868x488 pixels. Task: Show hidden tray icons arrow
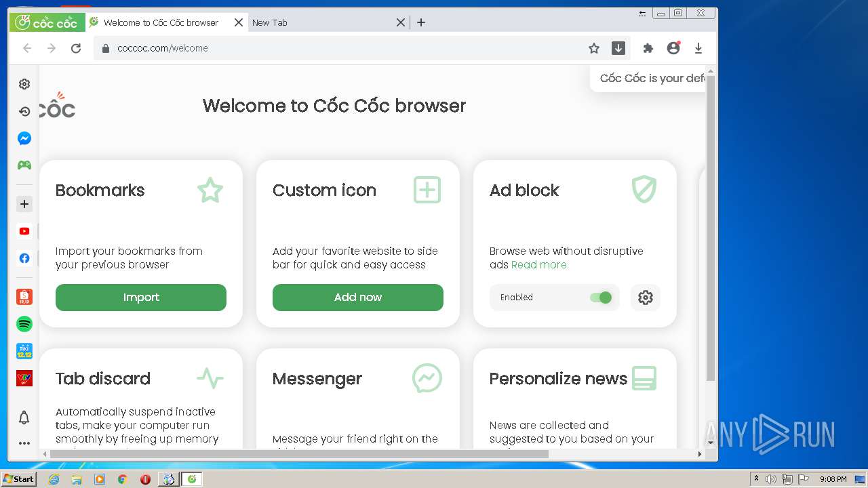coord(756,479)
